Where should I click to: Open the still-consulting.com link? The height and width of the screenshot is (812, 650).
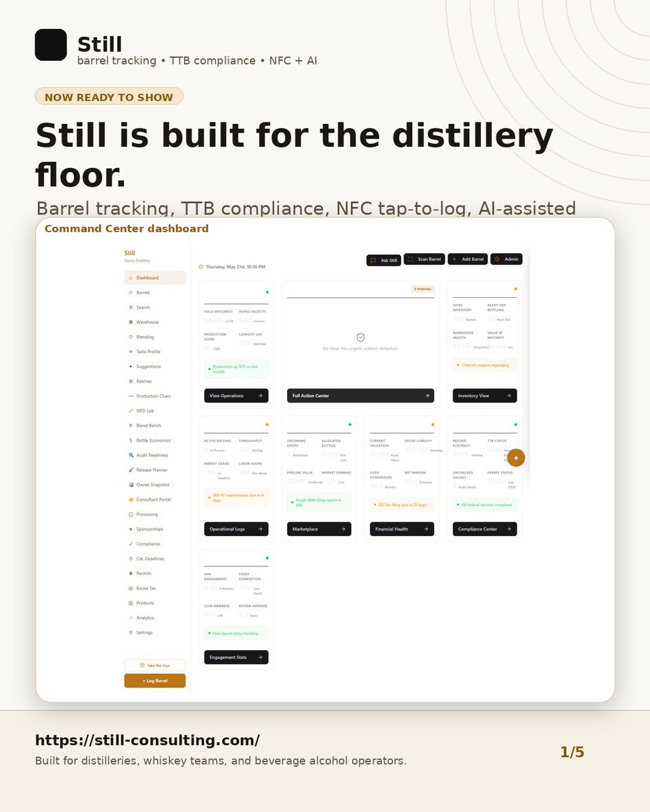(148, 740)
